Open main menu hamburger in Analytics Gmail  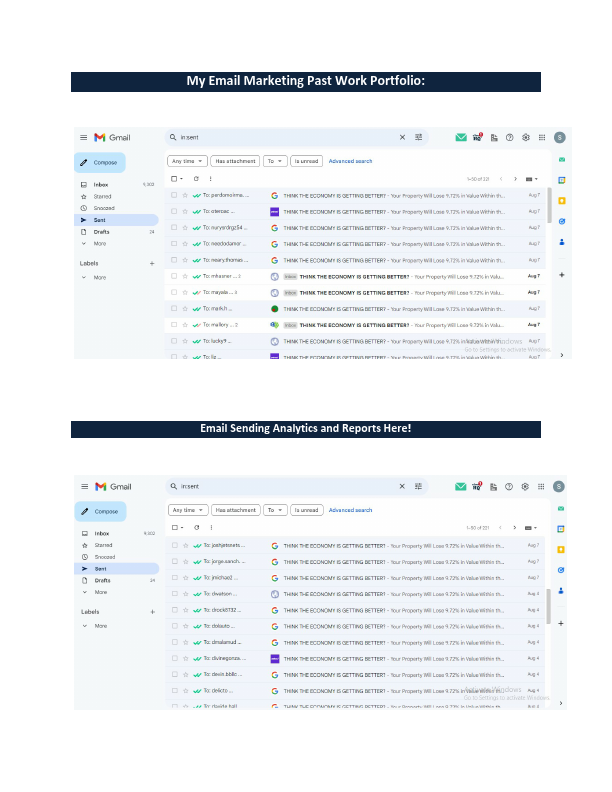[x=84, y=486]
